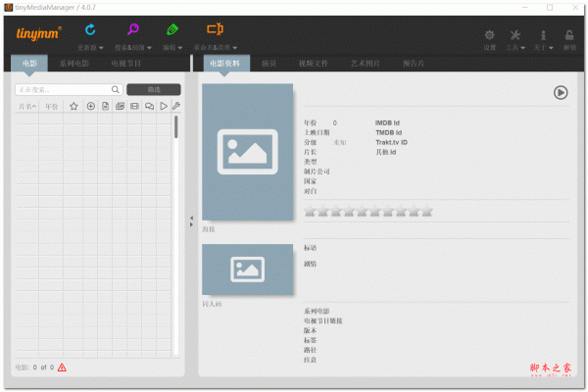Select the 演员 tab
Screen dimensions: 588x392
[269, 63]
